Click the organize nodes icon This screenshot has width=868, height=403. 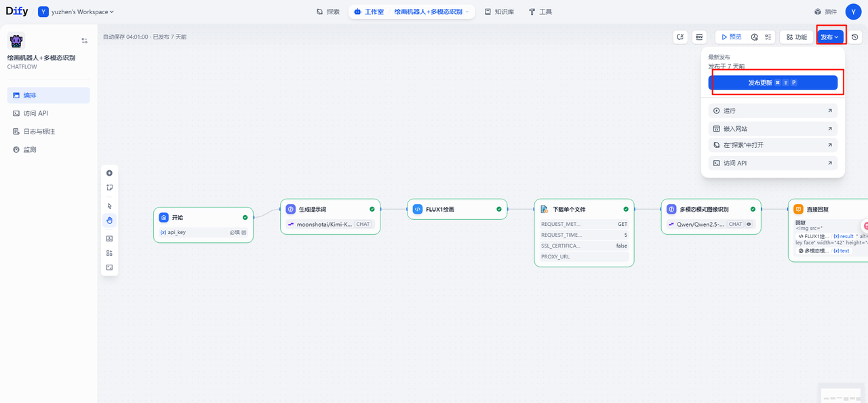[109, 253]
